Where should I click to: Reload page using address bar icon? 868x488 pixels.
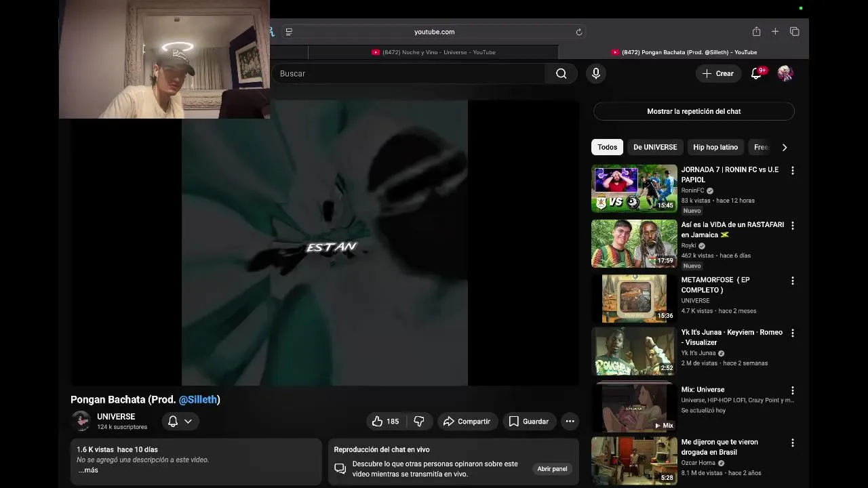tap(579, 32)
